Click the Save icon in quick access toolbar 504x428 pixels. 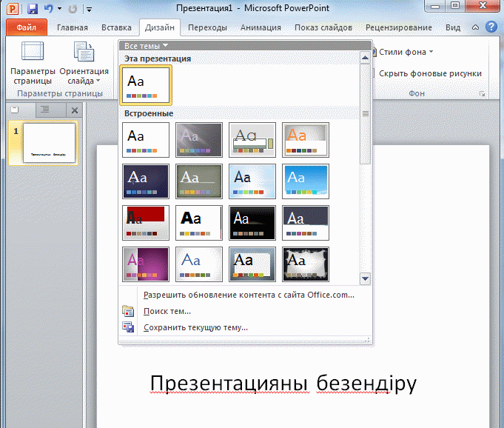tap(32, 10)
